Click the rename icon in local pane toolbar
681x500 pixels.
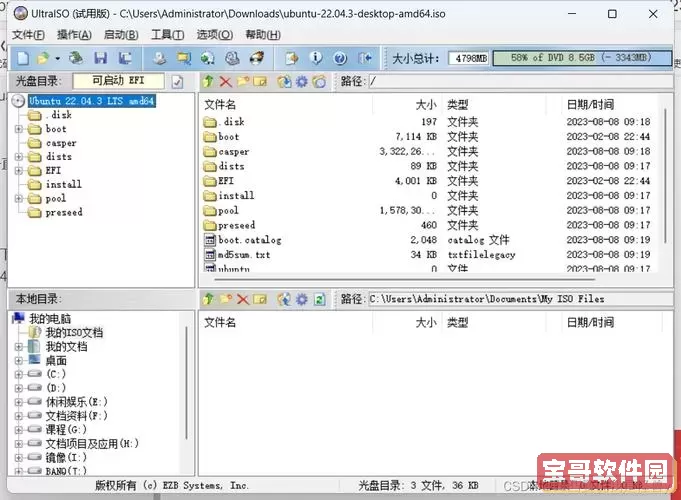[x=260, y=299]
